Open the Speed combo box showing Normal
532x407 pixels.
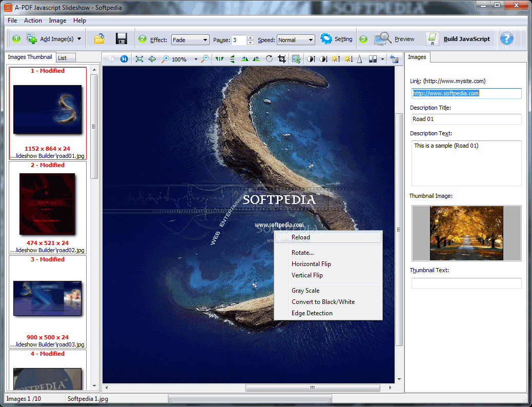point(296,39)
